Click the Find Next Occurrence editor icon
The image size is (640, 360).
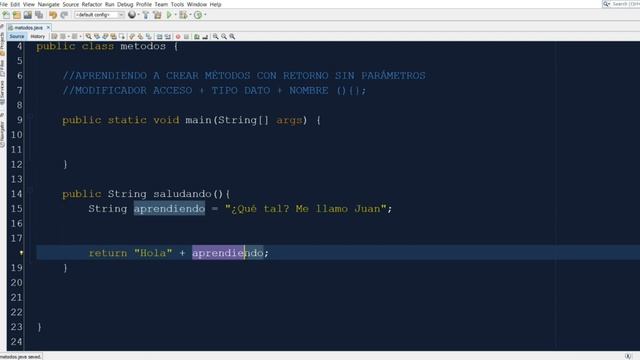coord(105,37)
